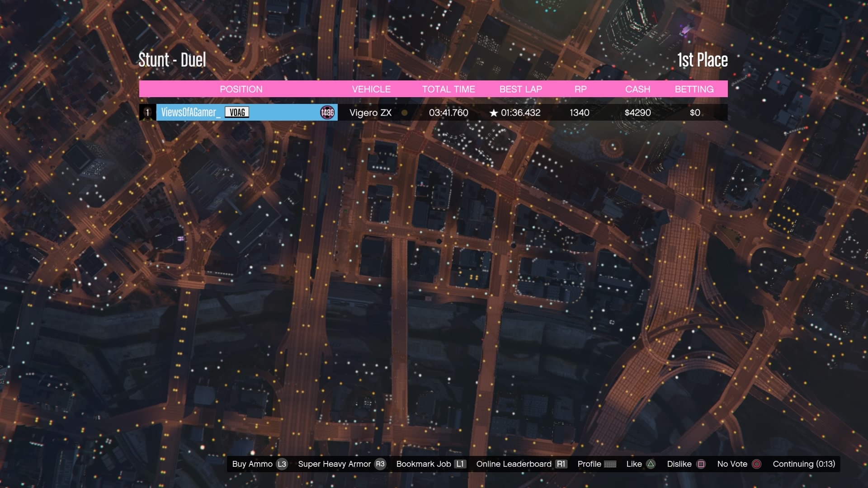
Task: Click the triangle icon to Like
Action: [651, 464]
